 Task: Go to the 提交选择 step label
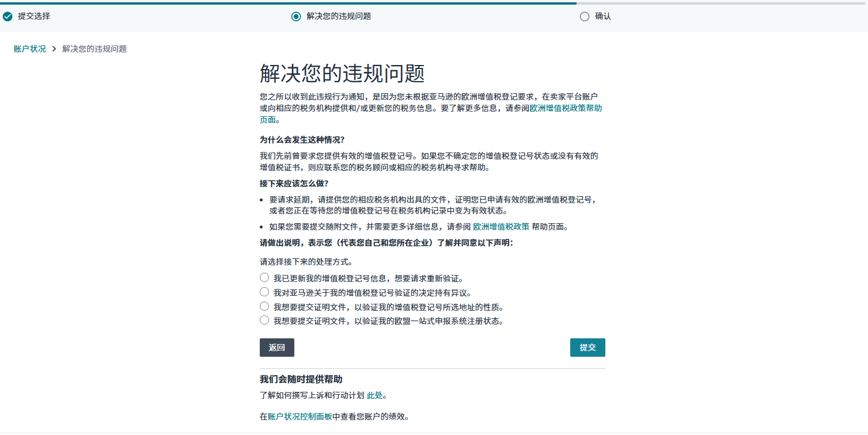(x=34, y=17)
